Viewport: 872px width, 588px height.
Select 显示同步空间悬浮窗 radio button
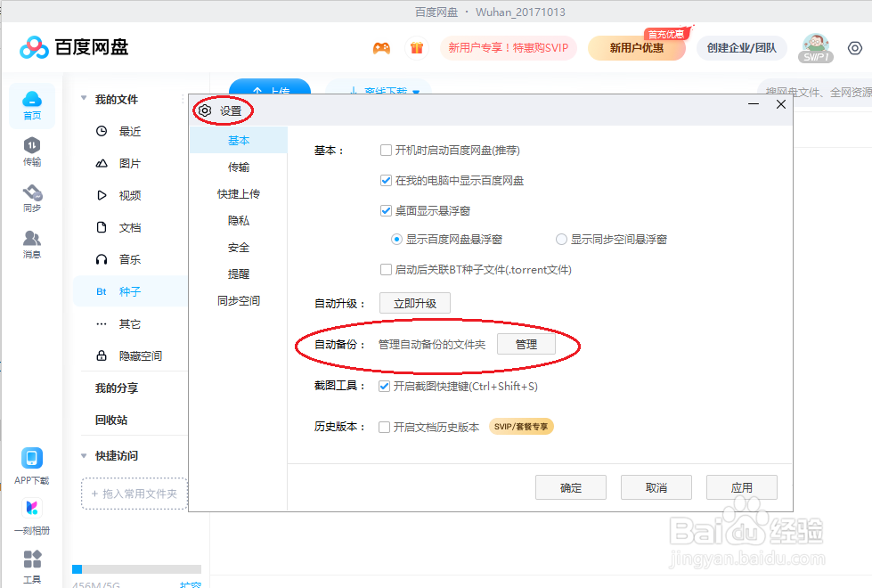(x=562, y=239)
